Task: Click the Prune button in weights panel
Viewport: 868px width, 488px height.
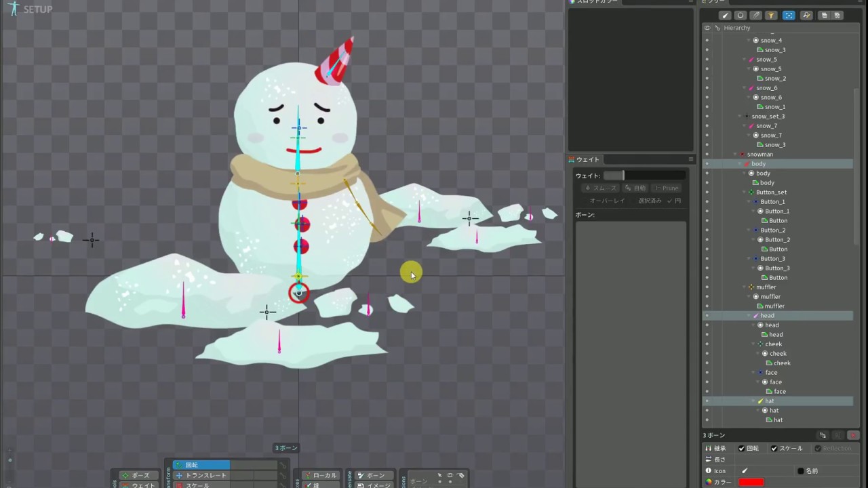Action: (666, 188)
